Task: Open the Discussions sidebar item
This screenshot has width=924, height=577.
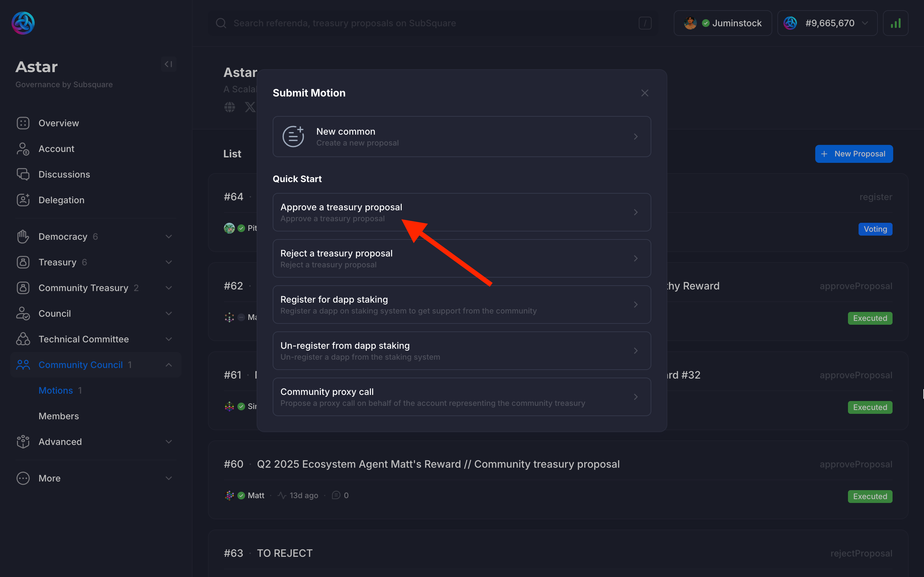Action: pyautogui.click(x=64, y=174)
